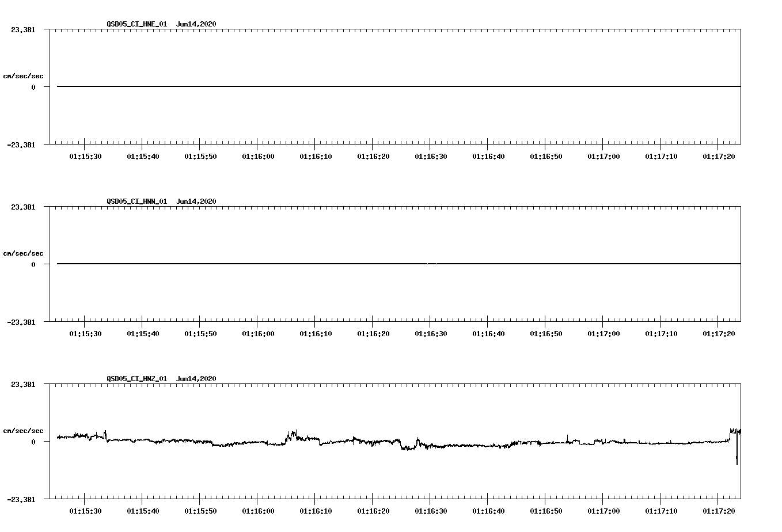
Task: Click the 01:16:00 time label on HNE plot
Action: (258, 157)
